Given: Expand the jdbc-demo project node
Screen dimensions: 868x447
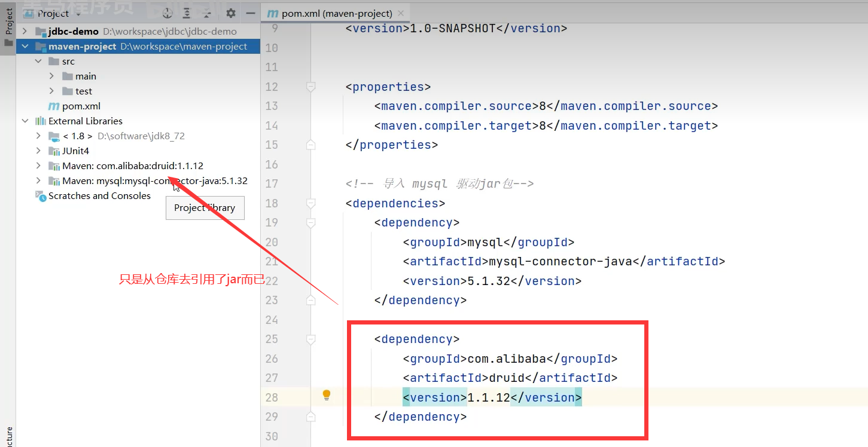Looking at the screenshot, I should click(25, 31).
